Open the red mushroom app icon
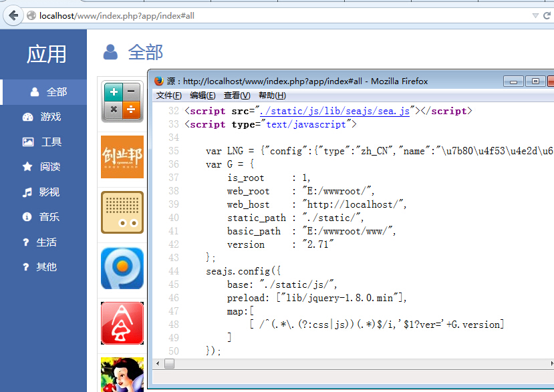 [122, 323]
